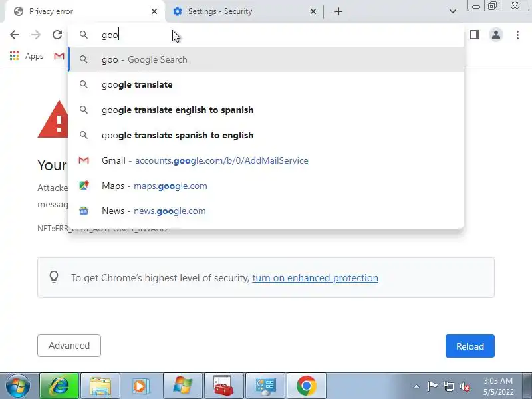Click the address bar text field

(266, 35)
